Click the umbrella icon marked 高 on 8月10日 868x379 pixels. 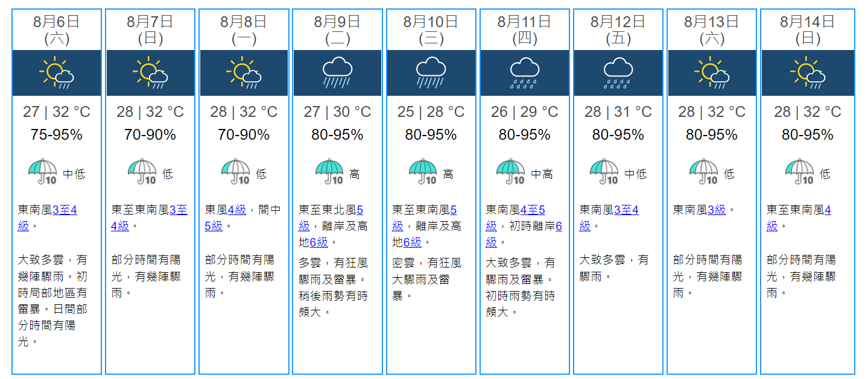[423, 173]
